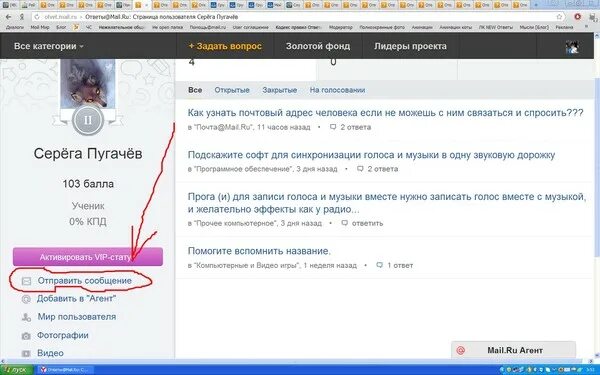Switch to the 'Открытые' tab
This screenshot has width=600, height=375.
pyautogui.click(x=232, y=90)
